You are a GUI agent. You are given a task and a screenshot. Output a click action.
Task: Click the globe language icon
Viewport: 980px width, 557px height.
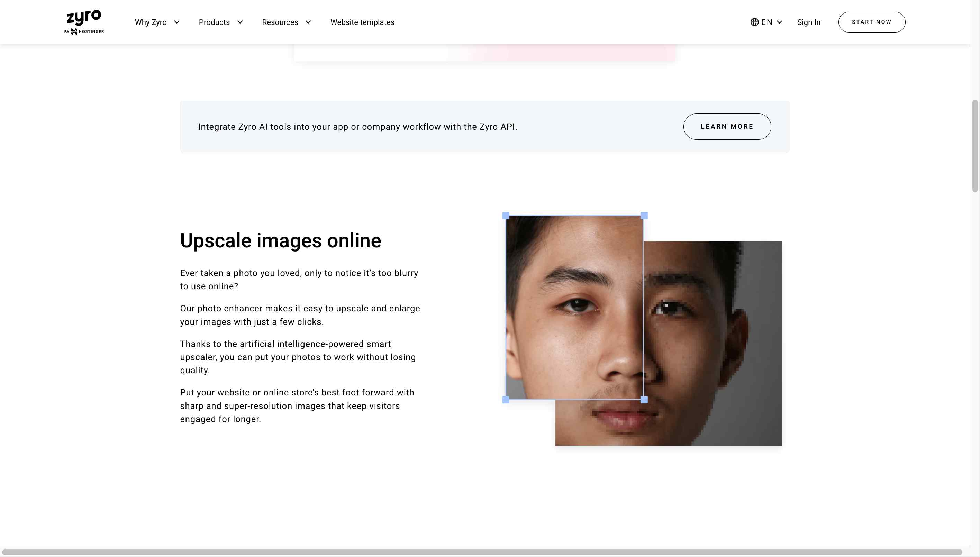click(x=754, y=22)
